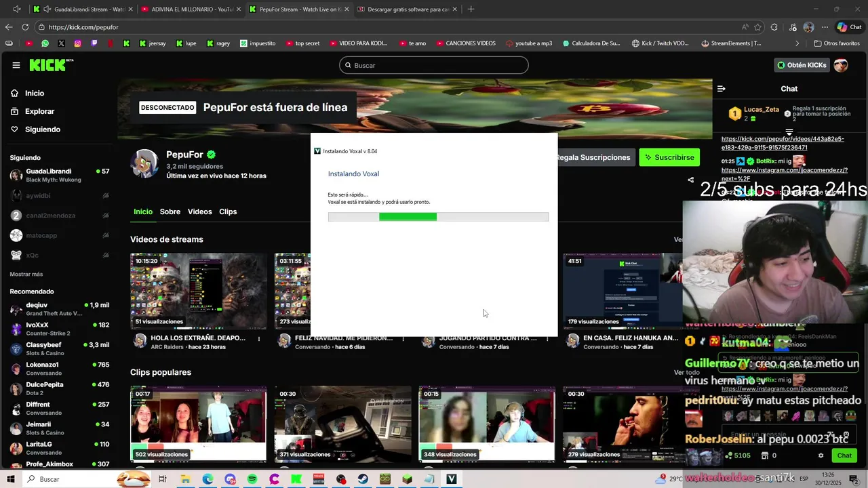Click the Suscribirse button
This screenshot has height=488, width=868.
[669, 157]
